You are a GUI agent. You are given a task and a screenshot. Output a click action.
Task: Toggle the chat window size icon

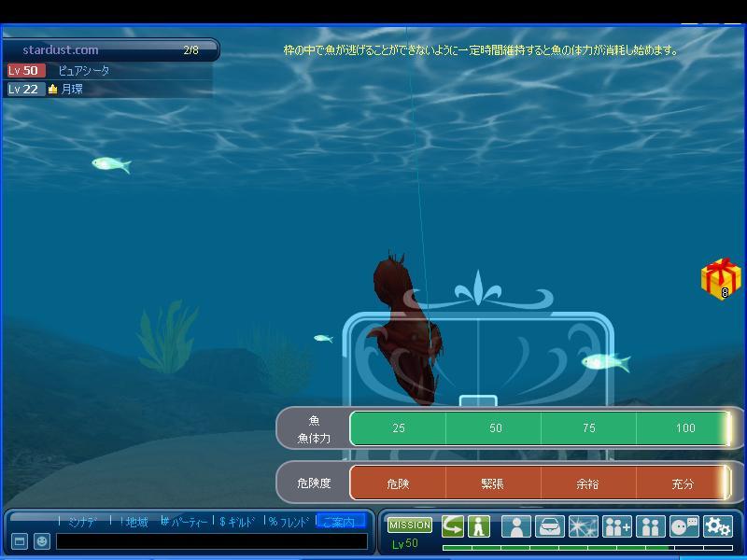(20, 541)
